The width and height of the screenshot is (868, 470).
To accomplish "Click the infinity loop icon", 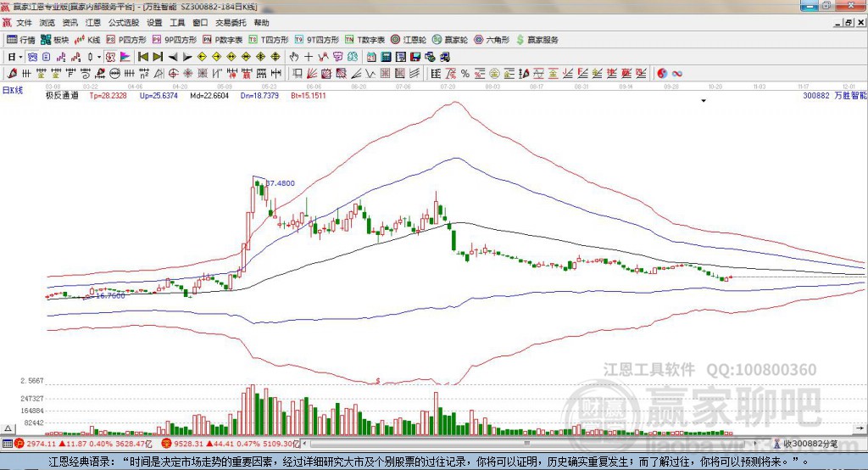I will pyautogui.click(x=677, y=73).
